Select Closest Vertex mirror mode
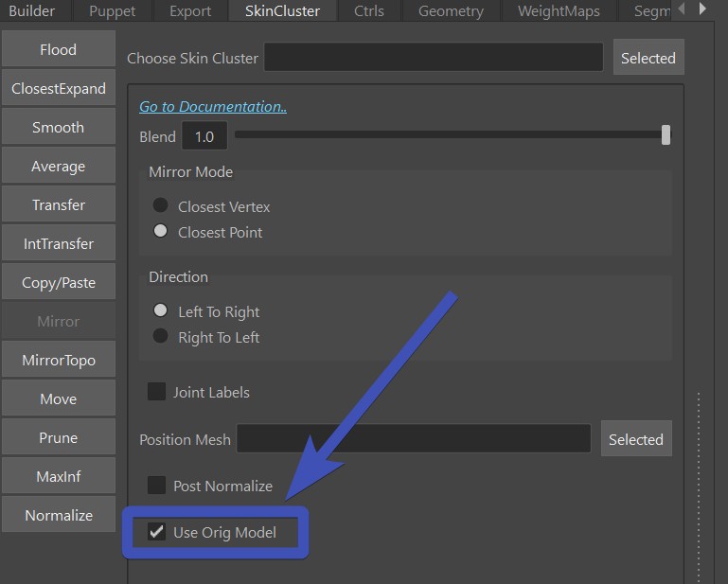The image size is (728, 584). click(x=161, y=205)
